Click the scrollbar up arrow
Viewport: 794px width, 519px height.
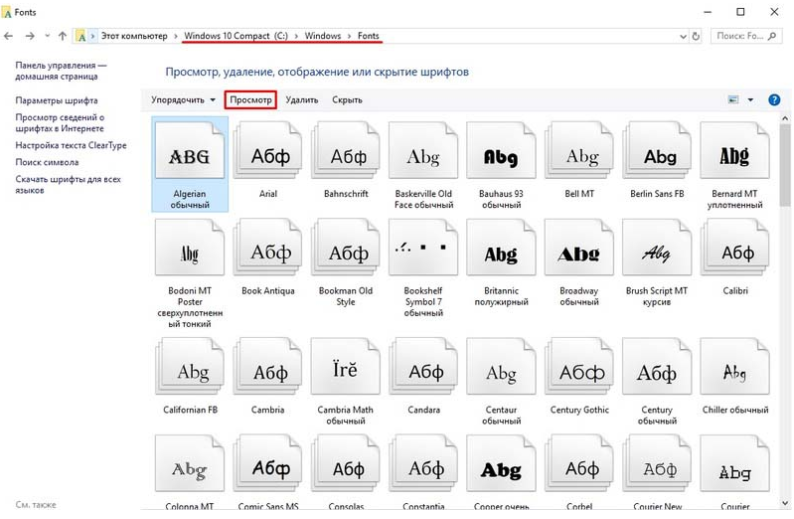pos(785,118)
